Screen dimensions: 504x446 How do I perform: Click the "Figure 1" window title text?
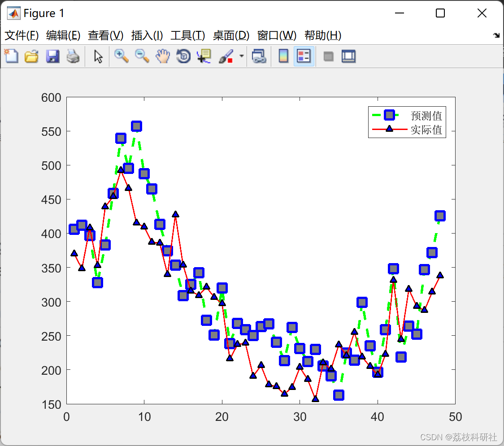point(44,13)
